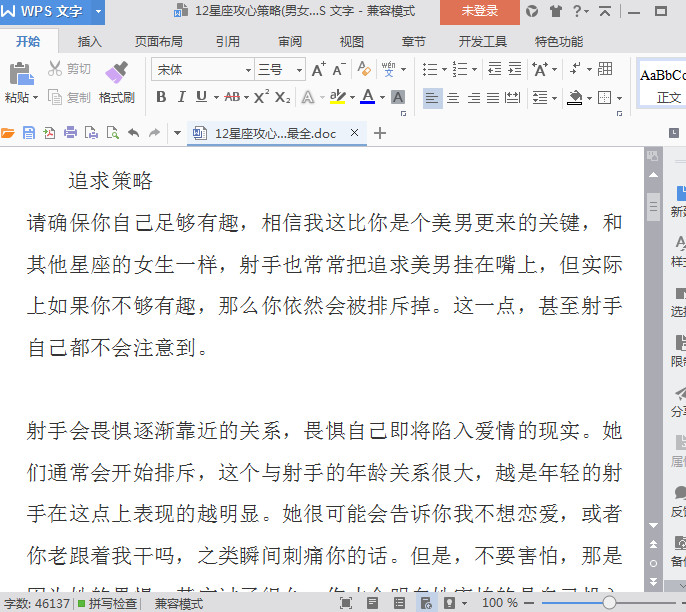The width and height of the screenshot is (686, 612).
Task: Open Print Preview magnifier icon
Action: tap(112, 133)
